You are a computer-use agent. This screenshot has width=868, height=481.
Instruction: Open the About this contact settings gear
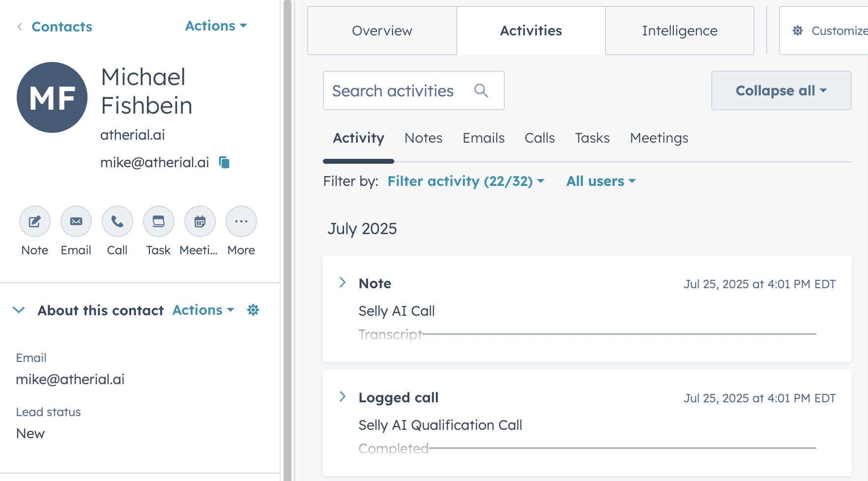tap(253, 310)
